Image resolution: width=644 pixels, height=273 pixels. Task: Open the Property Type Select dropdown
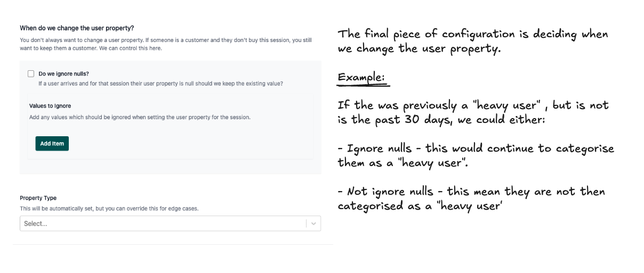coord(170,224)
